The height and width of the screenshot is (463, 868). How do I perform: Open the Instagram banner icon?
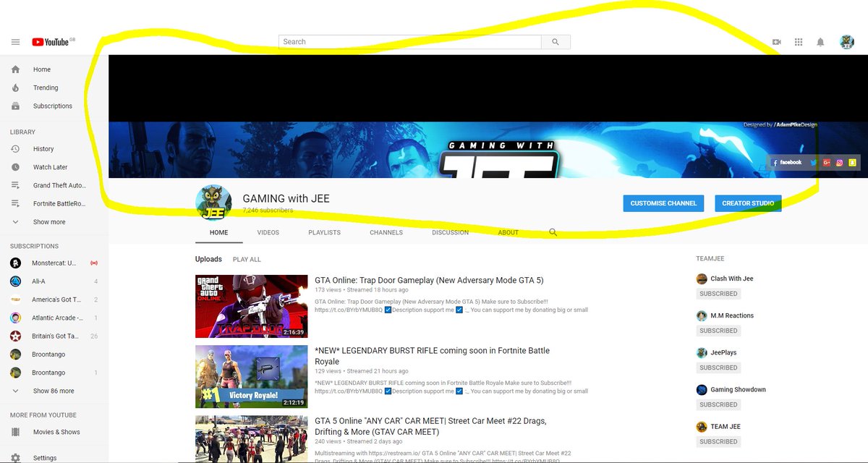tap(840, 163)
